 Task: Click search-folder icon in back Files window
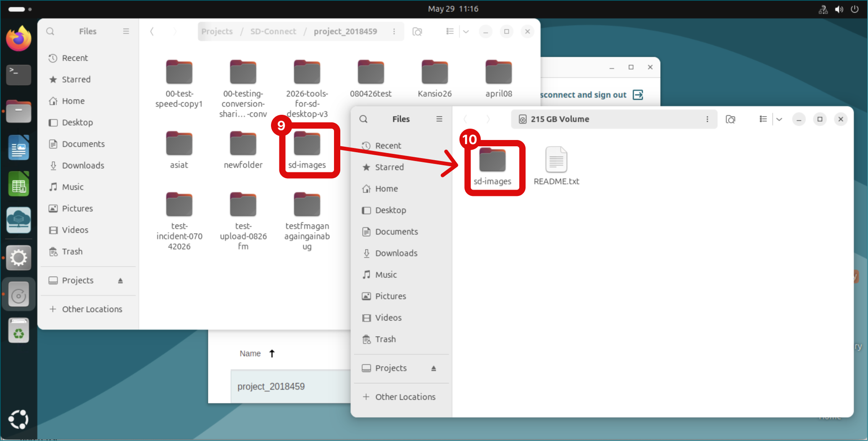(x=417, y=32)
